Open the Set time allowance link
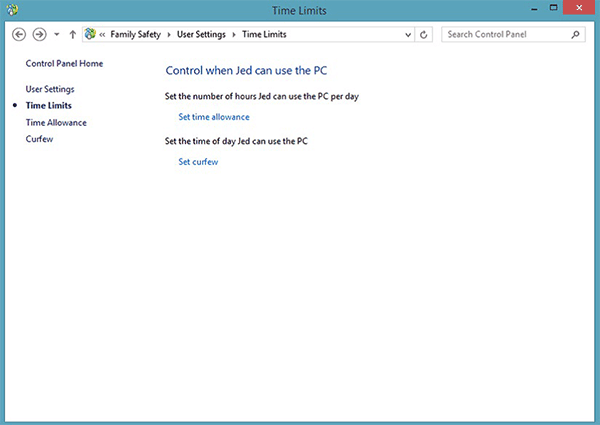Screen dimensions: 600x425 [214, 117]
